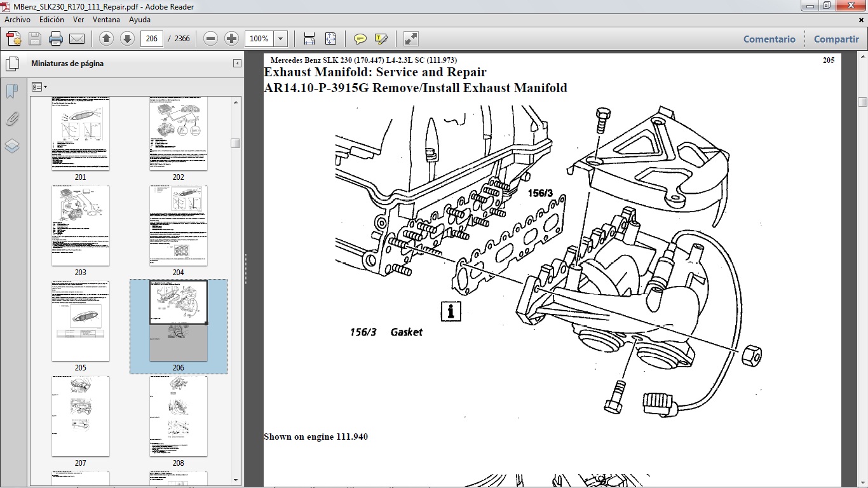Add a sticky note comment
Image resolution: width=868 pixels, height=488 pixels.
(360, 39)
